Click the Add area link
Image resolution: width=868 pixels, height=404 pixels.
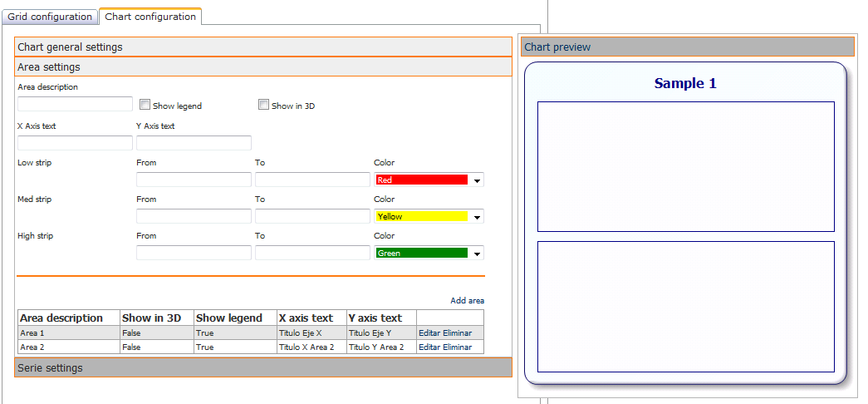point(467,301)
